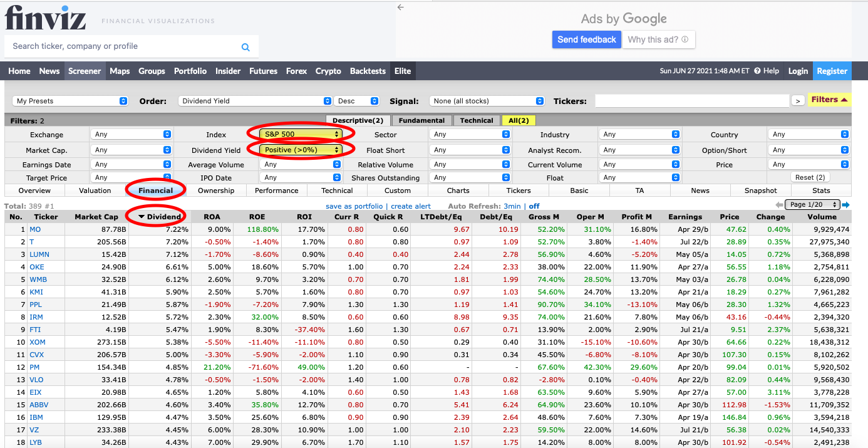Image resolution: width=868 pixels, height=448 pixels.
Task: Open the Home menu item
Action: [x=19, y=71]
